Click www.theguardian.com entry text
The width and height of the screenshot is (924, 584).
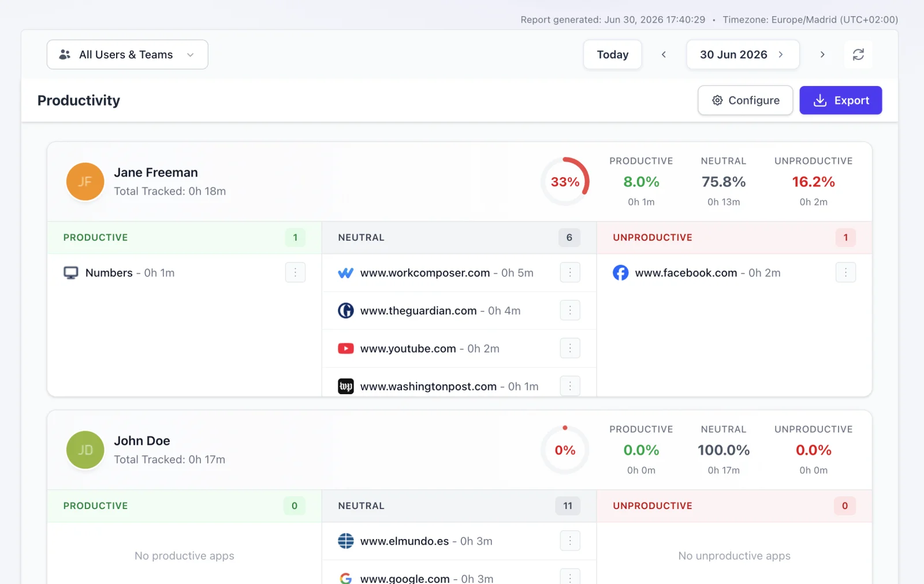pyautogui.click(x=440, y=310)
